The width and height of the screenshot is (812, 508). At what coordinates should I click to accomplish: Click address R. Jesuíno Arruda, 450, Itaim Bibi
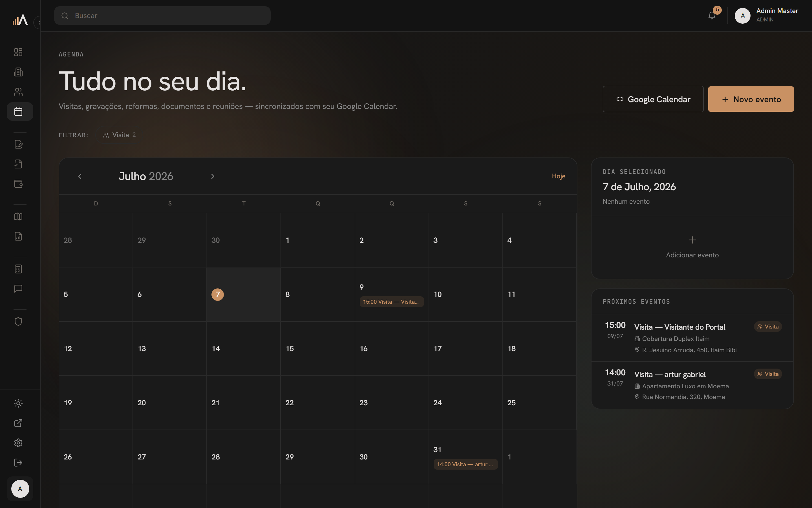pyautogui.click(x=689, y=350)
